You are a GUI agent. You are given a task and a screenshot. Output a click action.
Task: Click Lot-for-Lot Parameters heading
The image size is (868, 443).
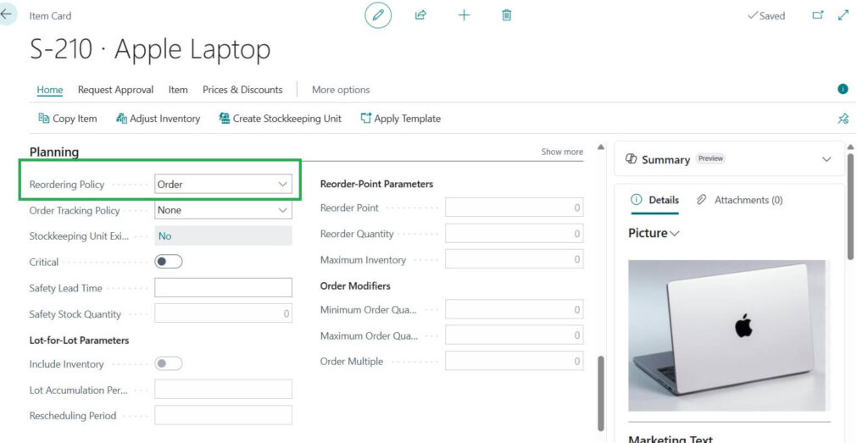click(79, 341)
